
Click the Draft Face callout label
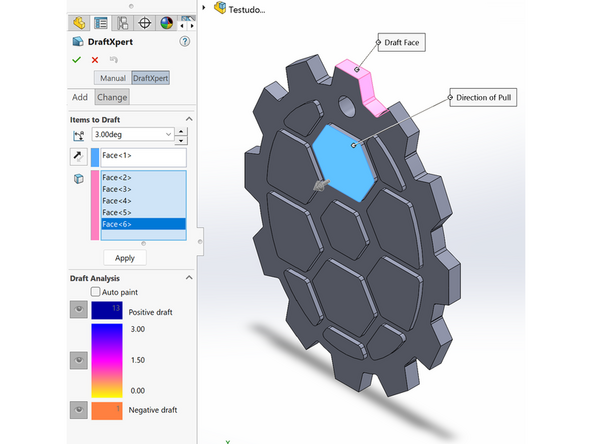click(401, 42)
